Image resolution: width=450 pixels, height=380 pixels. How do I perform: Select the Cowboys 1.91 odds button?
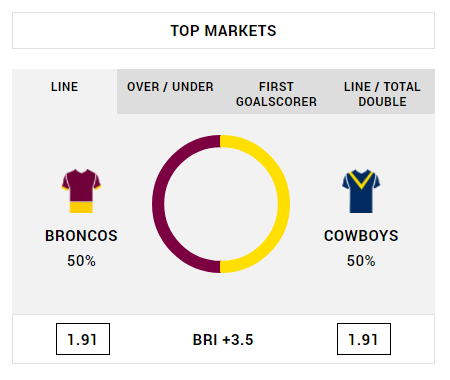tap(364, 339)
